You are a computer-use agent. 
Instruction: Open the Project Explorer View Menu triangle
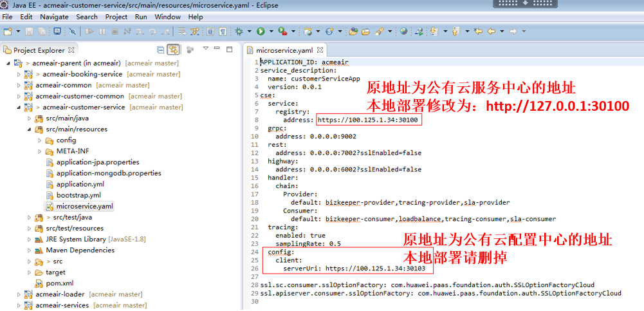click(206, 49)
